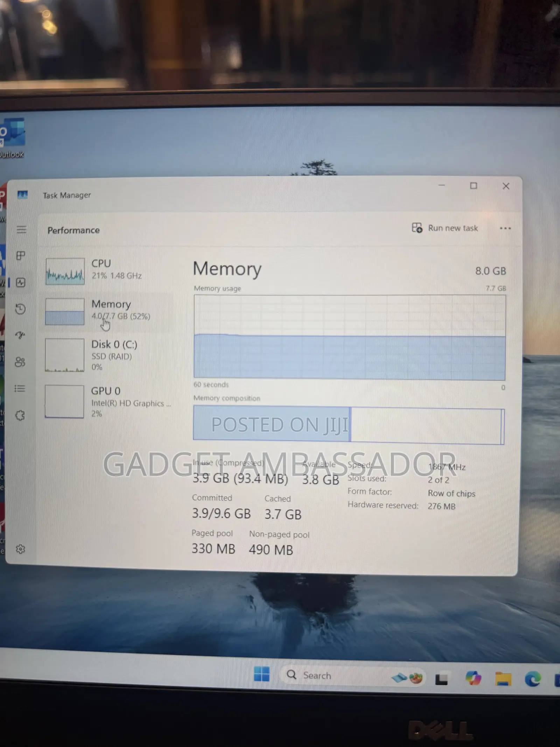Open File Explorer from the taskbar

tap(503, 679)
